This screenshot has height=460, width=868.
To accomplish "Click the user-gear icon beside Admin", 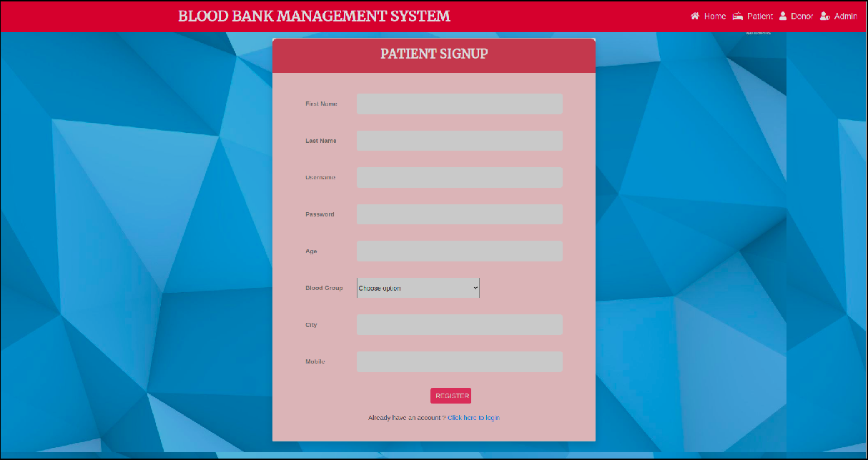I will click(x=824, y=15).
